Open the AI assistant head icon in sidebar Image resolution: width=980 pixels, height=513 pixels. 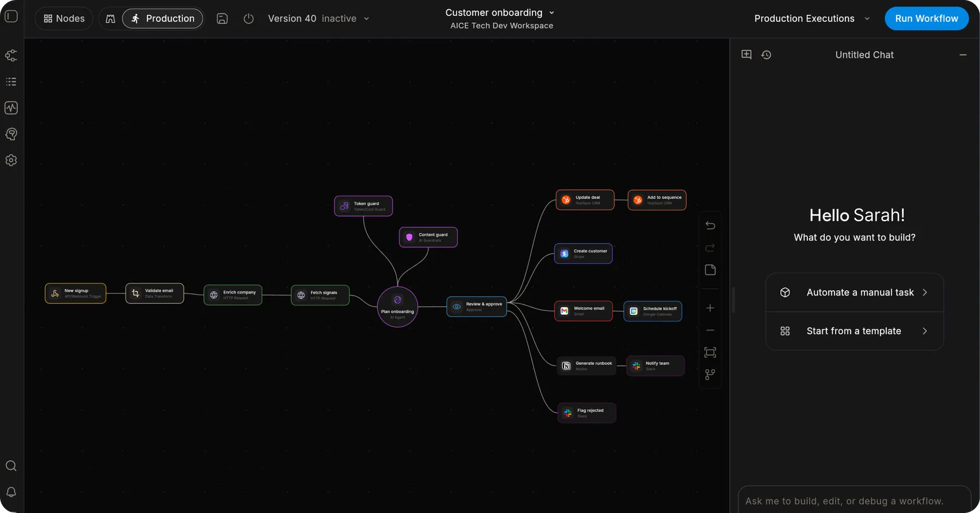pos(11,134)
